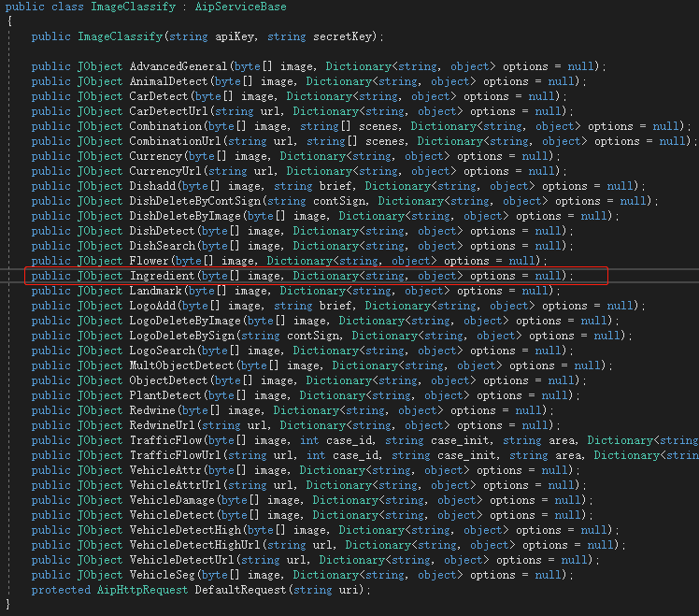Click the Combination method name

[x=165, y=126]
